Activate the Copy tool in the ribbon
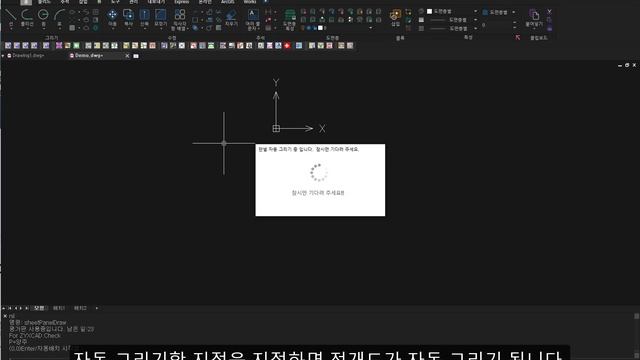The height and width of the screenshot is (360, 640). pos(128,17)
